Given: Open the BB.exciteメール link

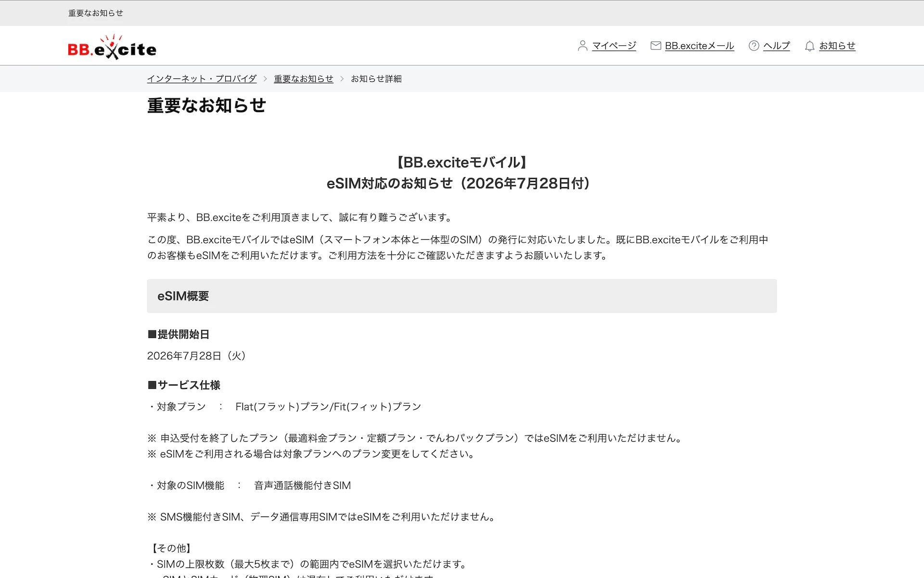Looking at the screenshot, I should click(700, 46).
